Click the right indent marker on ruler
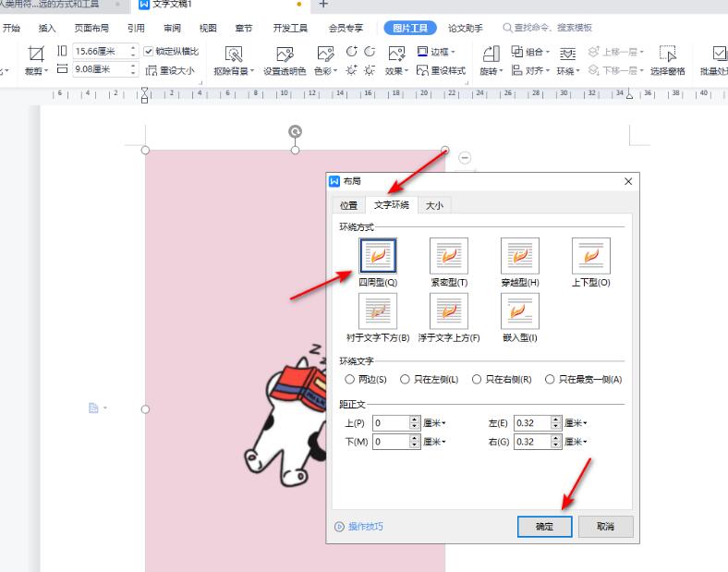The height and width of the screenshot is (572, 728). coord(629,96)
